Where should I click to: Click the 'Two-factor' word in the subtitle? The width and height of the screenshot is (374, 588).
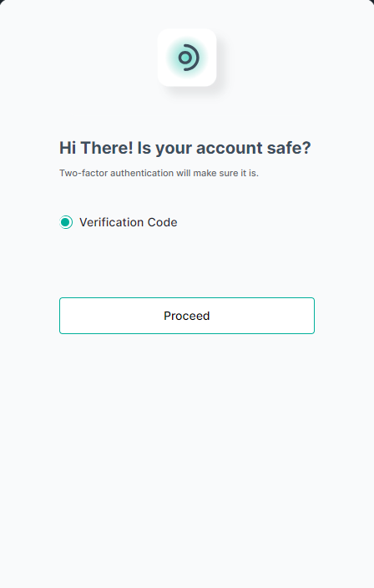pyautogui.click(x=83, y=173)
